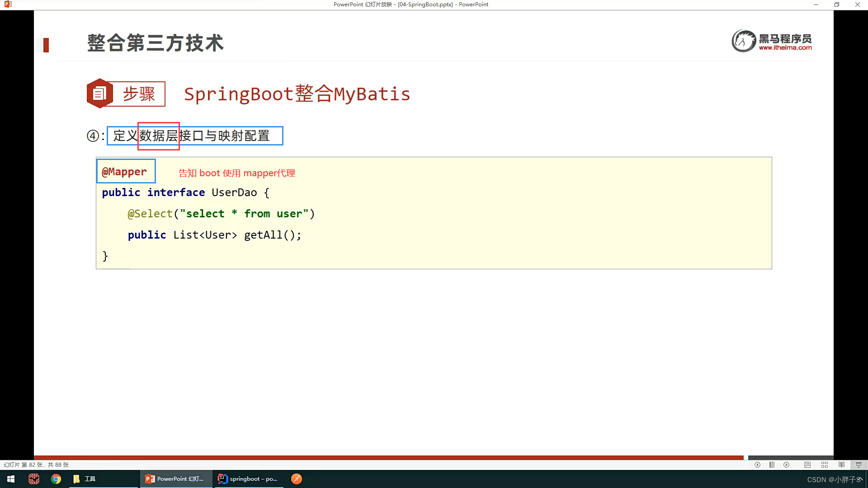This screenshot has height=488, width=868.
Task: Restore down the PowerPoint window
Action: [x=836, y=5]
